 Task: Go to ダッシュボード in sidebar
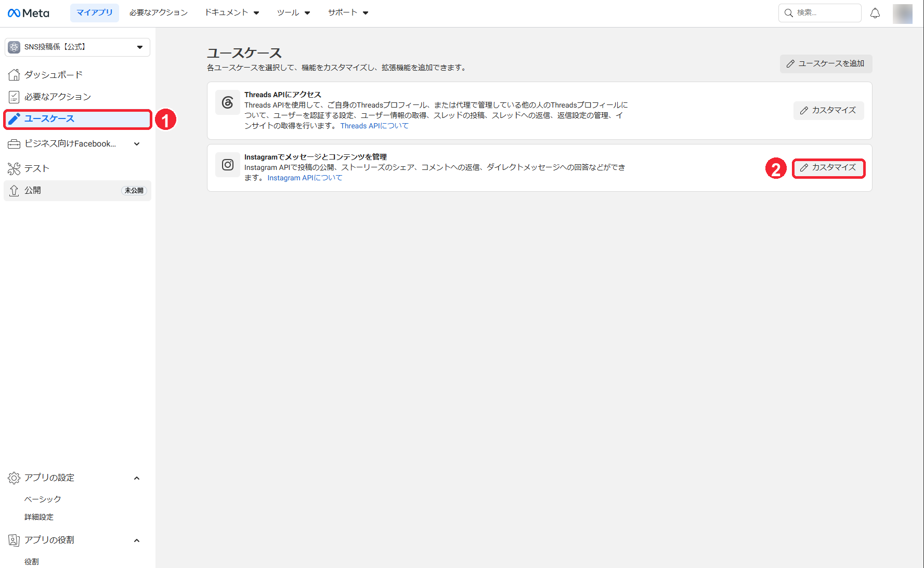[77, 75]
